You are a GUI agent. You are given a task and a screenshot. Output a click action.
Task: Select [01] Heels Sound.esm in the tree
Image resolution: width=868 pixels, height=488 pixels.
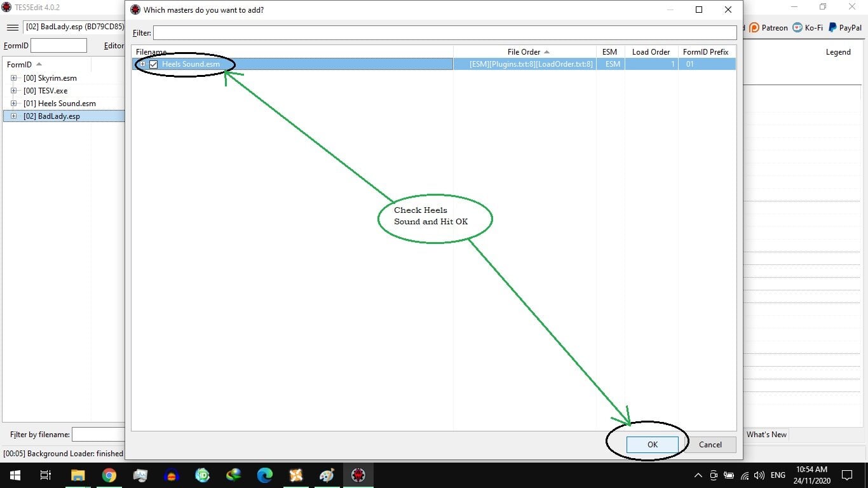[x=60, y=104]
